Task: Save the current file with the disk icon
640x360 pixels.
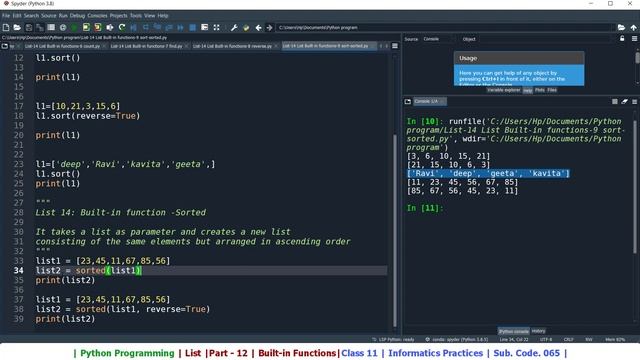Action: 29,27
